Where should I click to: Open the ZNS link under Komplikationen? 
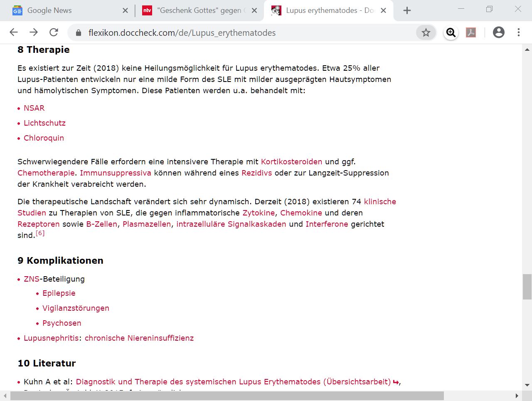click(x=32, y=279)
